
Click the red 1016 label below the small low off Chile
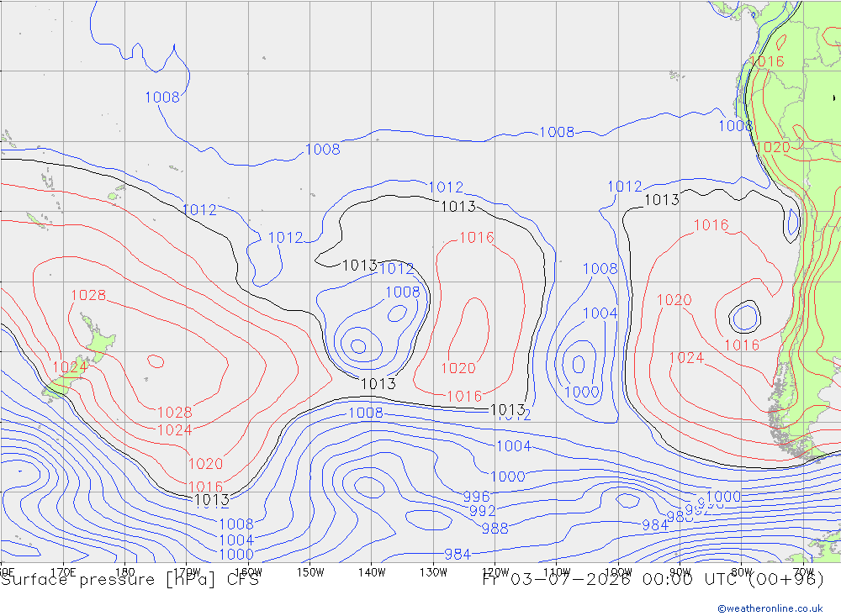click(x=742, y=345)
